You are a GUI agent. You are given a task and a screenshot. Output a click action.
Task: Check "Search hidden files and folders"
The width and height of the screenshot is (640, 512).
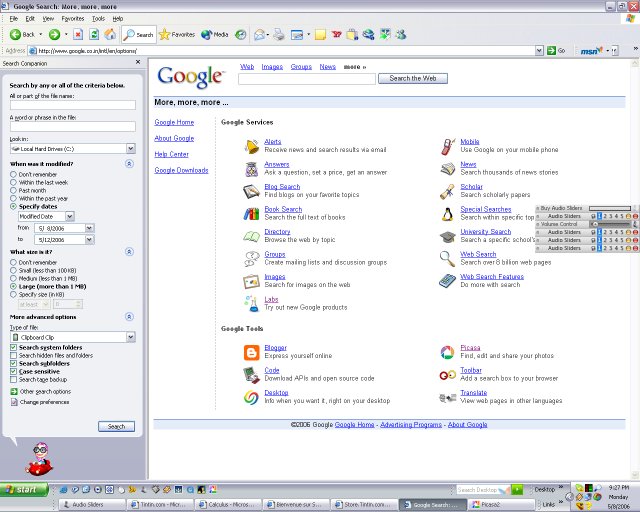coord(13,356)
